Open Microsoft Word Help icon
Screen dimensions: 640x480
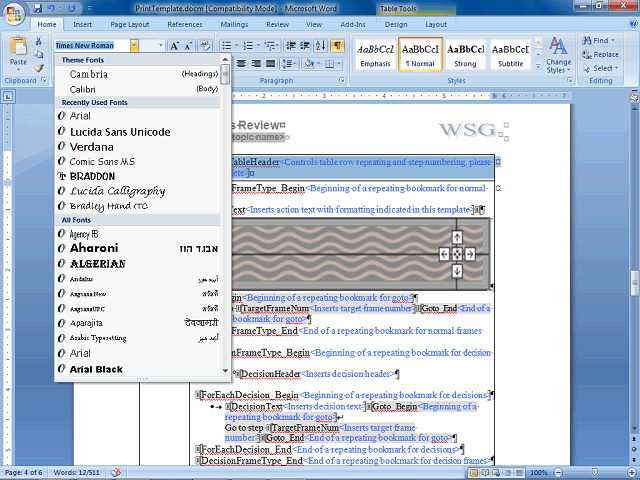[633, 24]
